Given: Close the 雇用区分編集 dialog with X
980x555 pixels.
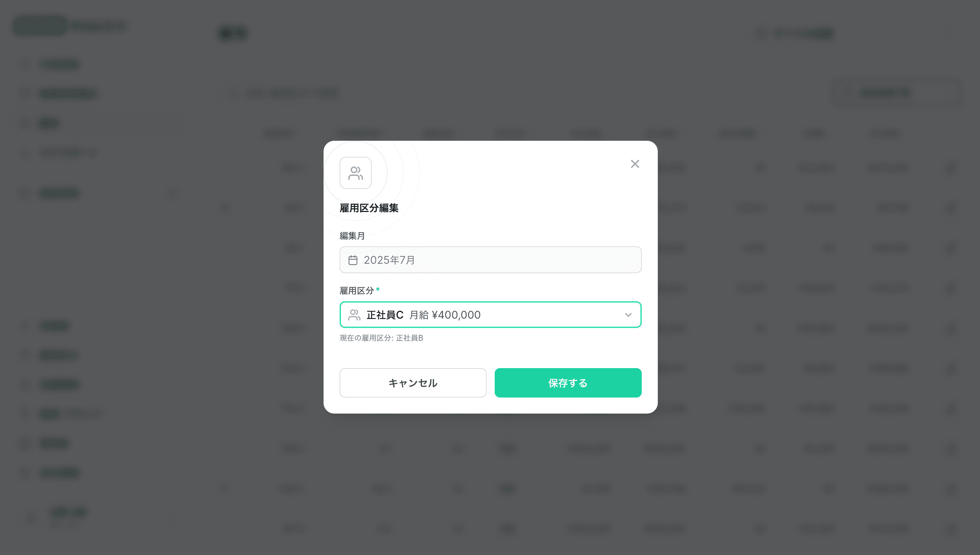Looking at the screenshot, I should click(x=635, y=164).
